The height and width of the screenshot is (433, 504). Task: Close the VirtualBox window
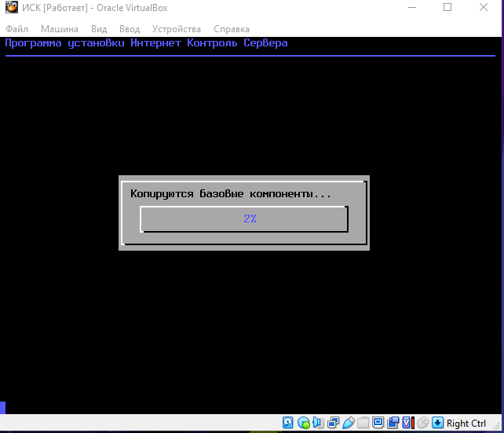pos(484,7)
